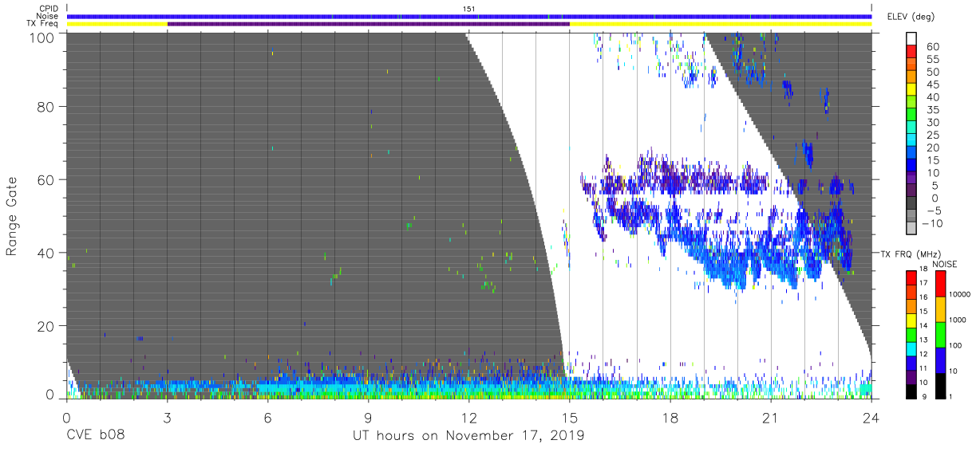The height and width of the screenshot is (452, 980).
Task: Click the TX FRQ colorbar label '18'
Action: coord(923,269)
